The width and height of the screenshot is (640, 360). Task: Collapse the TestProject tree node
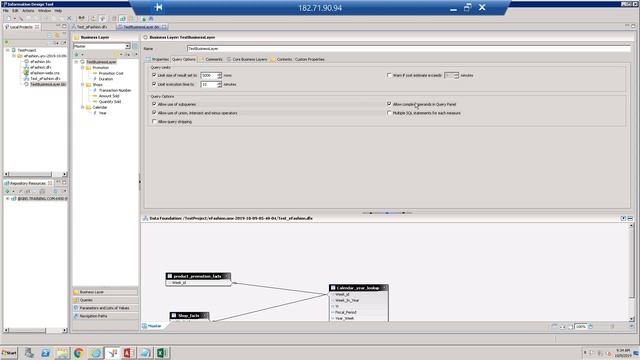7,50
